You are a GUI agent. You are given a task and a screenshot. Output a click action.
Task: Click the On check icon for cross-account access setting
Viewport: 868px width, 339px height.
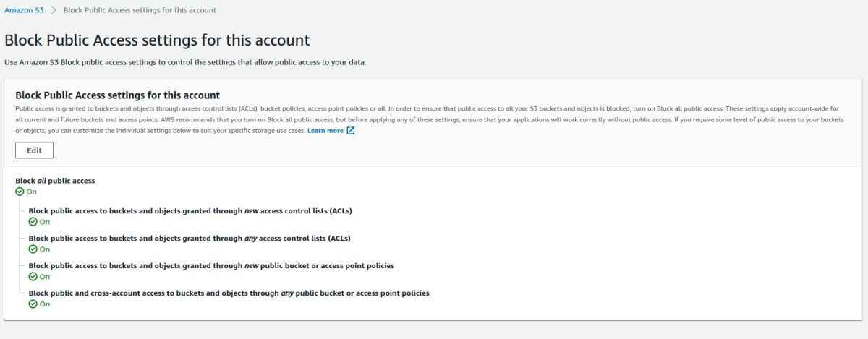(x=33, y=304)
